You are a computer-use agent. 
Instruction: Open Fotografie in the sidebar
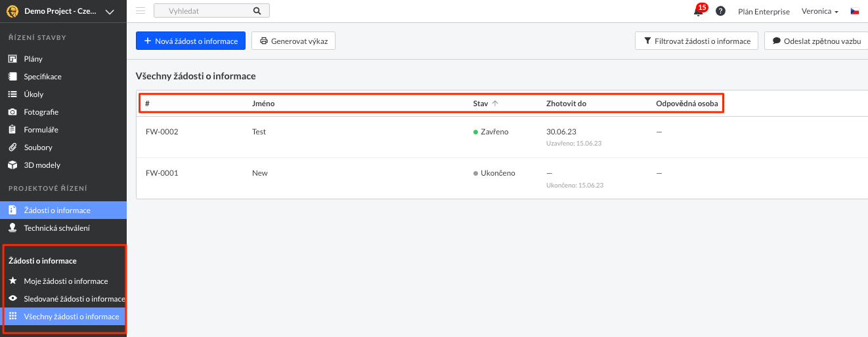coord(41,112)
